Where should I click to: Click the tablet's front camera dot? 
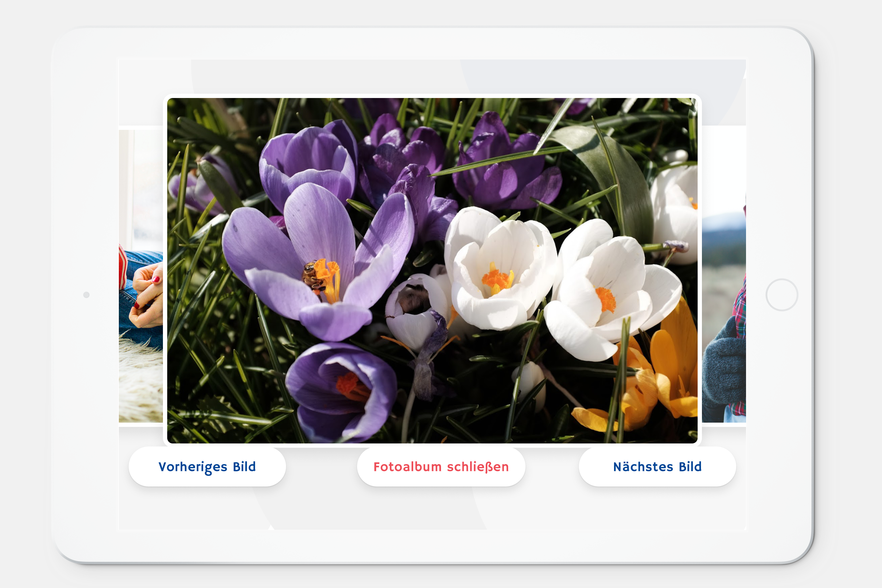coord(86,295)
